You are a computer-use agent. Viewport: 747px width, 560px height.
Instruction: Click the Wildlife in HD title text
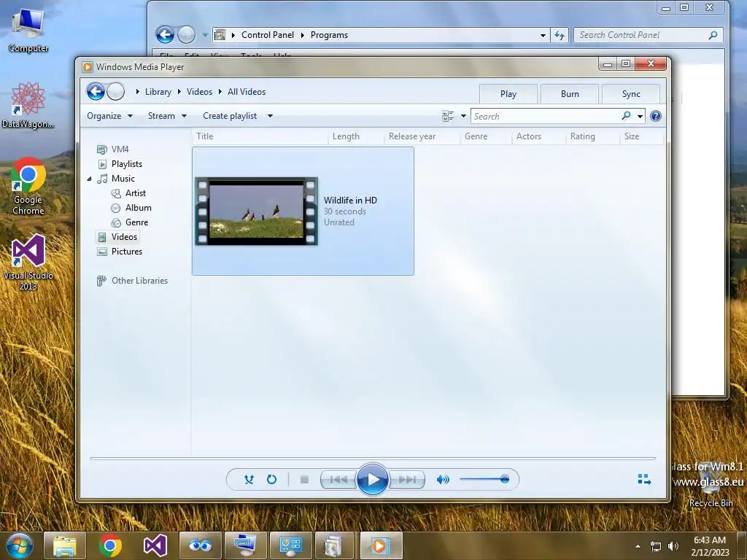pos(350,200)
